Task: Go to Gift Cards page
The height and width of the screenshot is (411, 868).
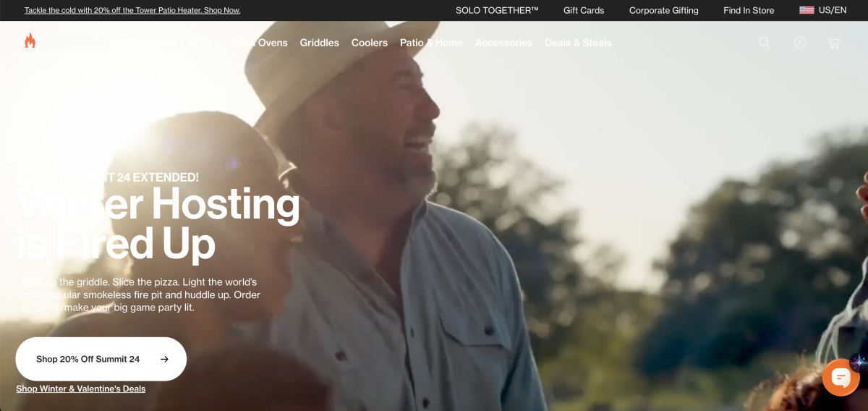Action: [x=584, y=10]
